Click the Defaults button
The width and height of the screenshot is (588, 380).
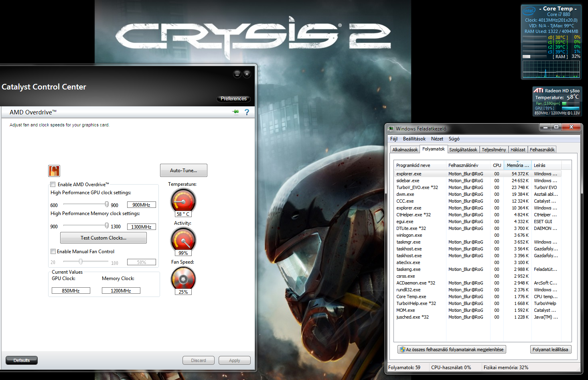click(x=22, y=360)
